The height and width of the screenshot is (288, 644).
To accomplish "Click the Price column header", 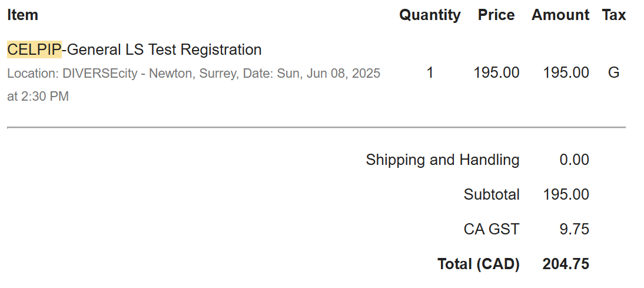I will (x=496, y=15).
